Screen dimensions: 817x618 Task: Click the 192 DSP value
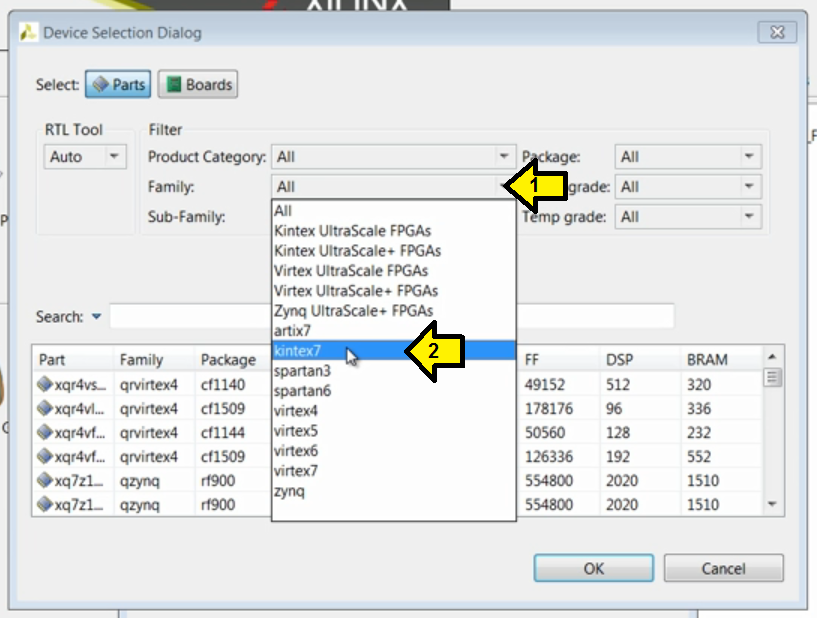pyautogui.click(x=618, y=456)
